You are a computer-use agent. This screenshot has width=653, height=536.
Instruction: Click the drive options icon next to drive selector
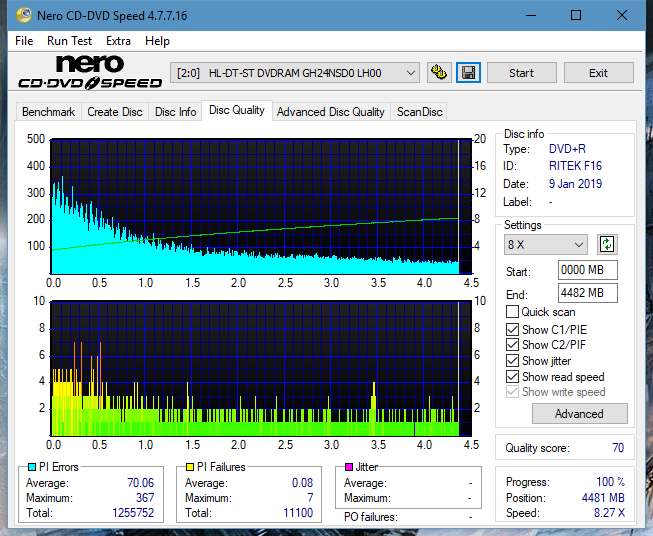point(439,73)
